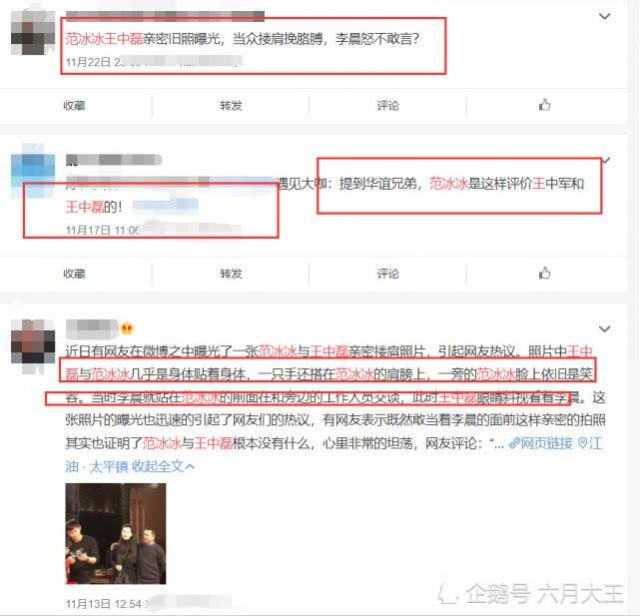Click 收藏 under the first post
The width and height of the screenshot is (640, 616).
(x=74, y=106)
